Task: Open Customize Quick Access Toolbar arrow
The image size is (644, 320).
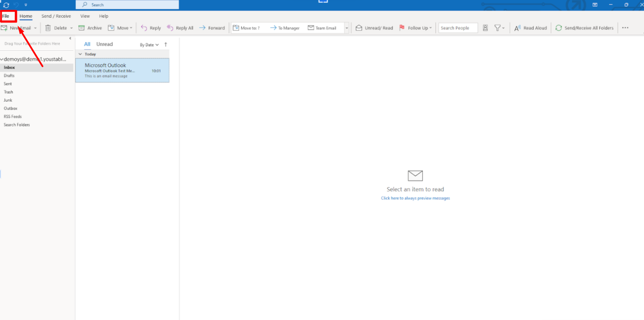Action: point(26,5)
